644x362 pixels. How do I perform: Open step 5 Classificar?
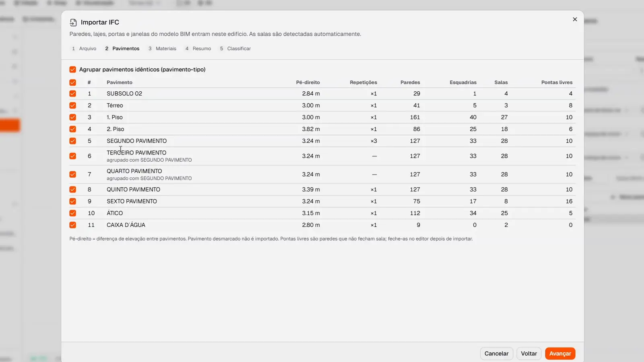pyautogui.click(x=235, y=49)
